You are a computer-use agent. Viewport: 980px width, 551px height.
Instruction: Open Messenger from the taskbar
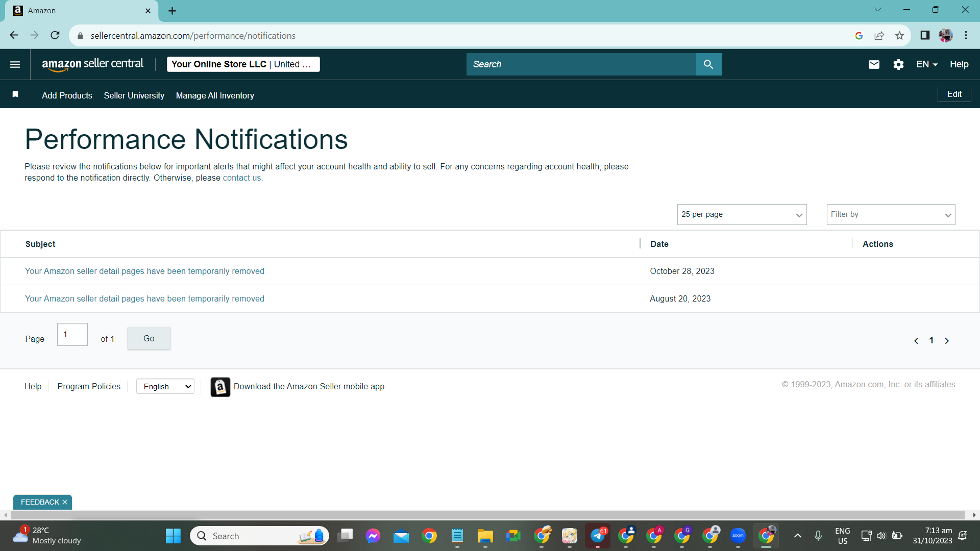coord(373,536)
